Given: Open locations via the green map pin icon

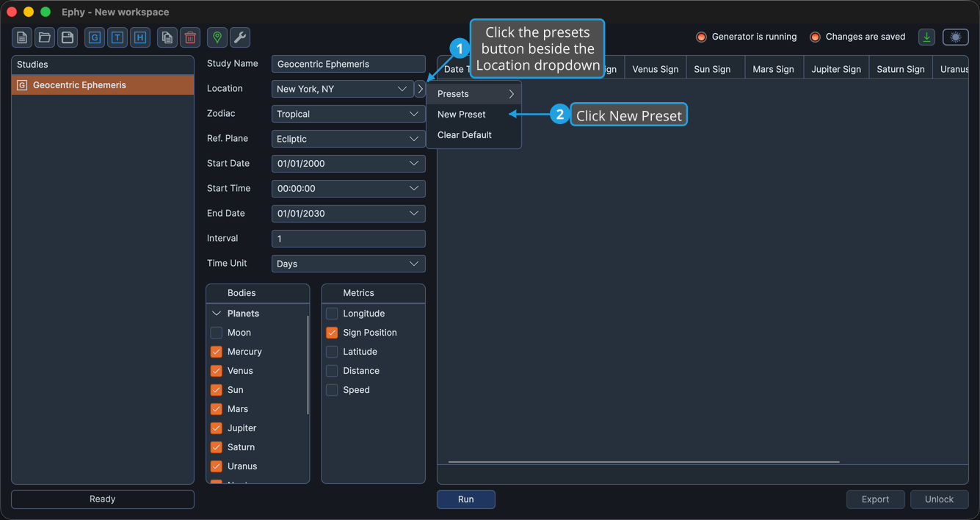Looking at the screenshot, I should [217, 37].
